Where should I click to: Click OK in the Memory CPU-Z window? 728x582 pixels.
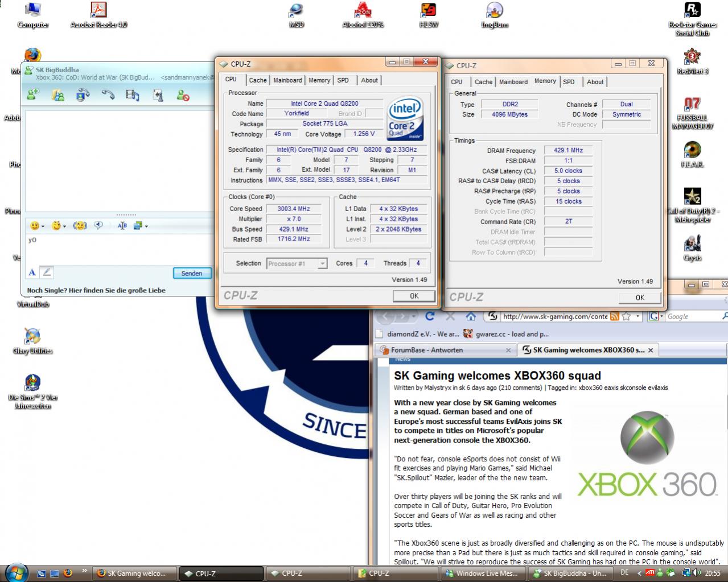640,298
